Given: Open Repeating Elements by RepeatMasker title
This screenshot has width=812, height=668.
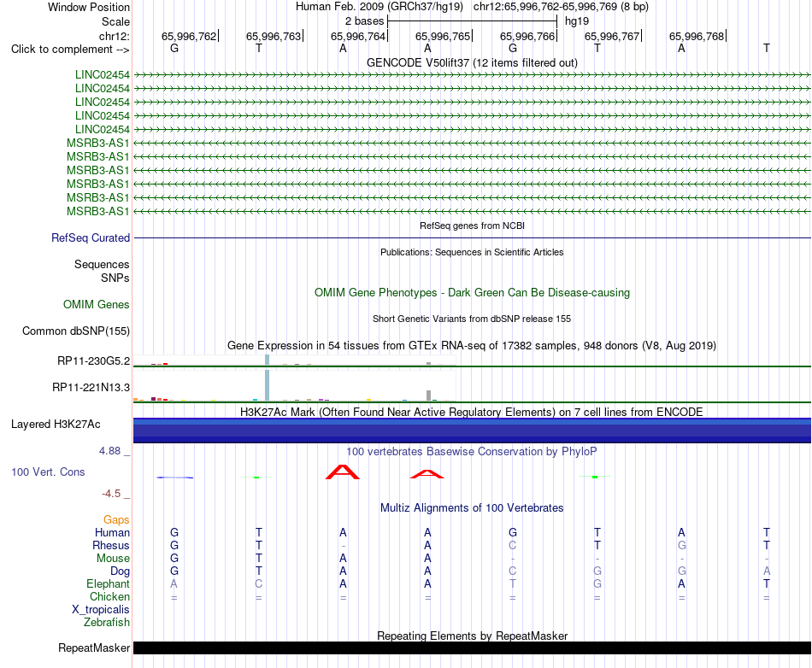Looking at the screenshot, I should click(x=472, y=636).
